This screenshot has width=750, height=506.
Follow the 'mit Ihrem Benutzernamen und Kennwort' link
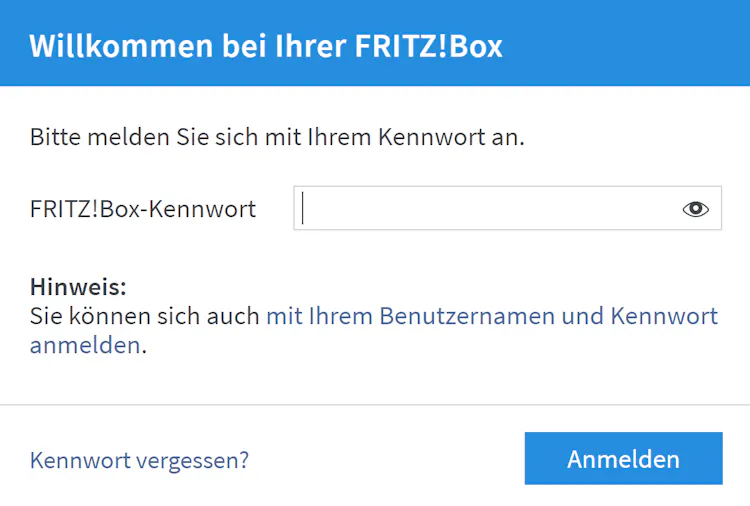(x=491, y=316)
